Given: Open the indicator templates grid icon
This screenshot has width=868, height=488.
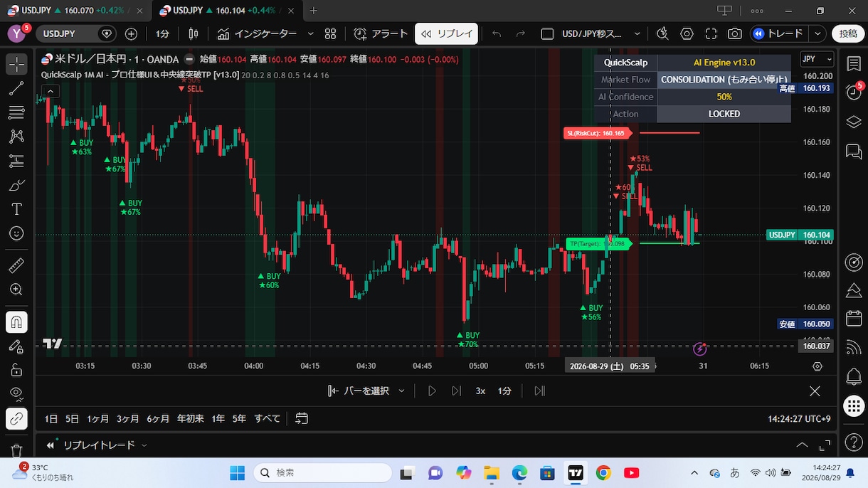Looking at the screenshot, I should click(x=330, y=33).
